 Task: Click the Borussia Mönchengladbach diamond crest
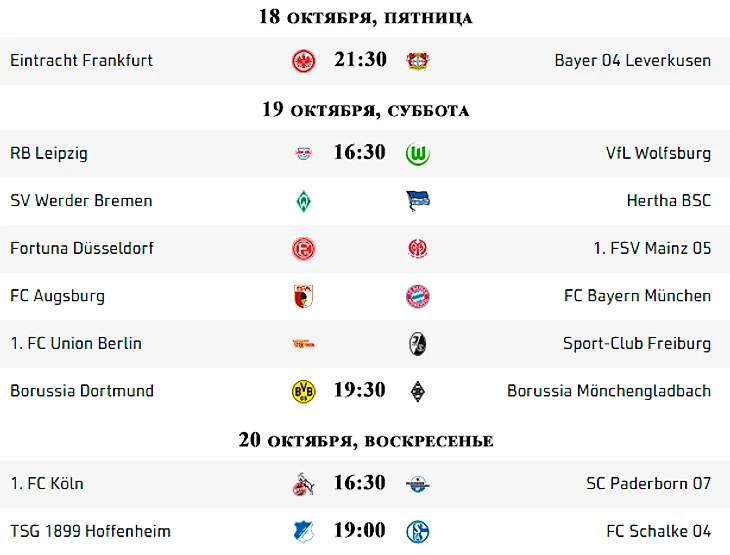(x=418, y=391)
